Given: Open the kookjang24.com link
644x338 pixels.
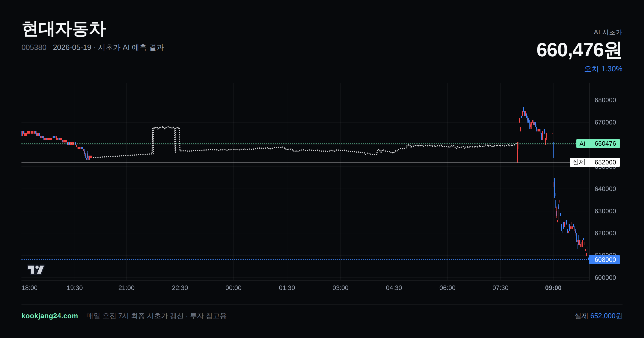Looking at the screenshot, I should coord(50,316).
